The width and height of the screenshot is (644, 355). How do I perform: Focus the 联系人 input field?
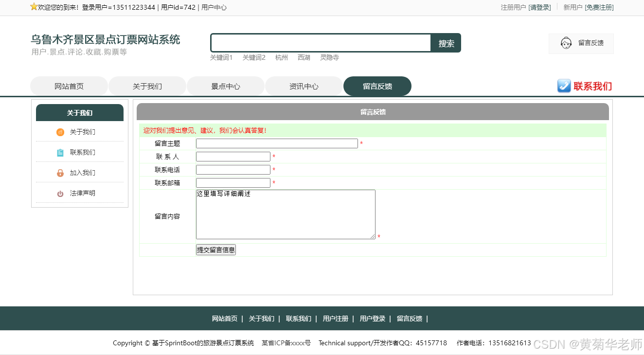pyautogui.click(x=233, y=157)
